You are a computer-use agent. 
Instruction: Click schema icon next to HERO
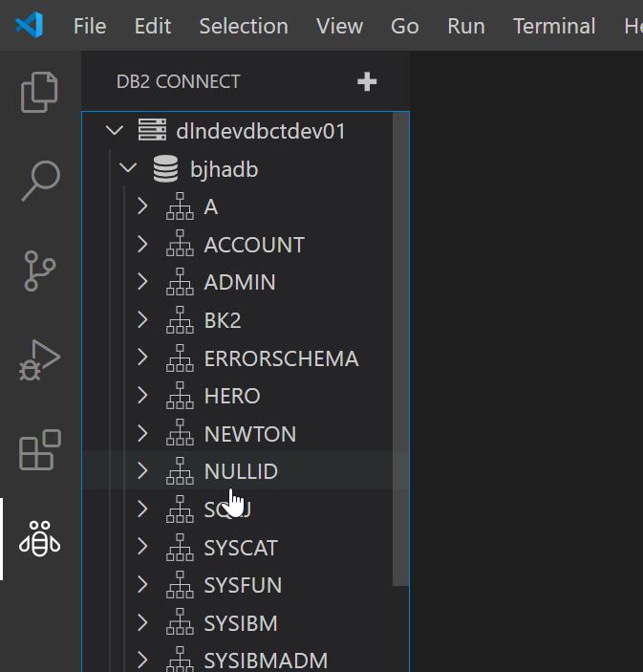(180, 395)
